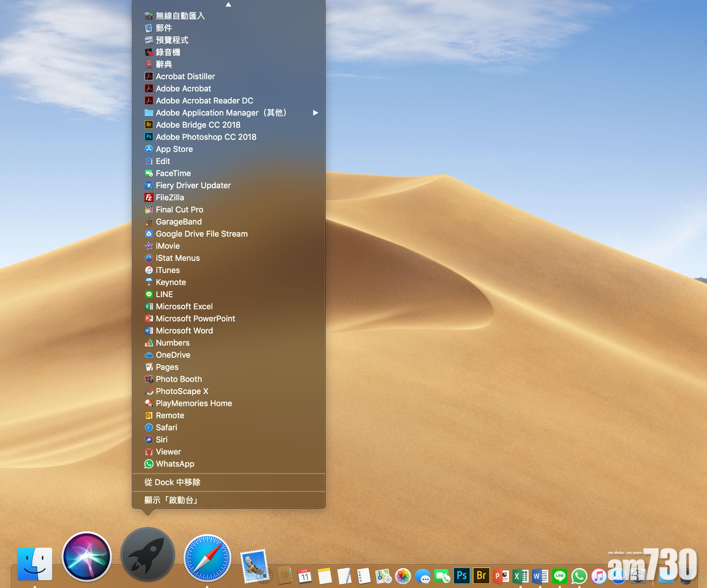
Task: Click 顯示「啟動台」 option
Action: [171, 500]
